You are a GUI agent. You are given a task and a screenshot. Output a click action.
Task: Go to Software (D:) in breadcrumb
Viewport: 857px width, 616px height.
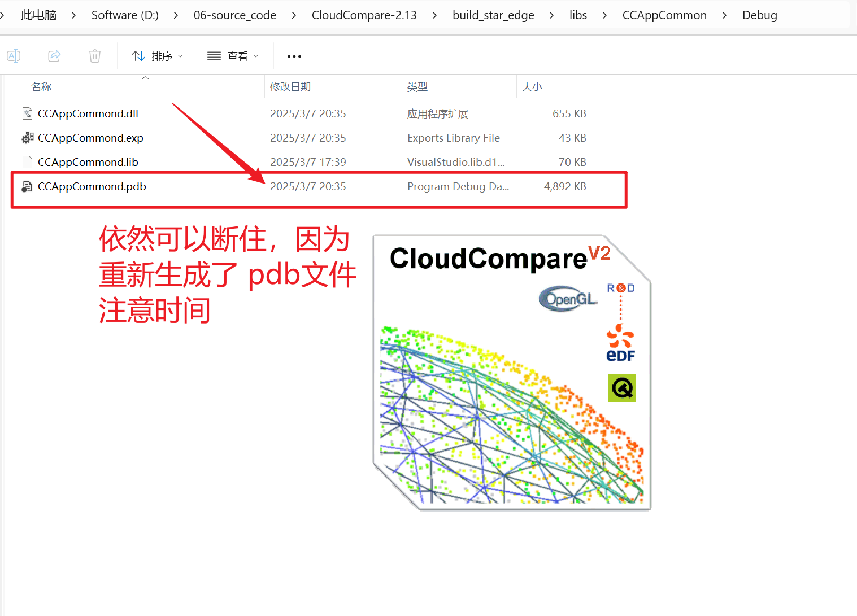coord(125,15)
